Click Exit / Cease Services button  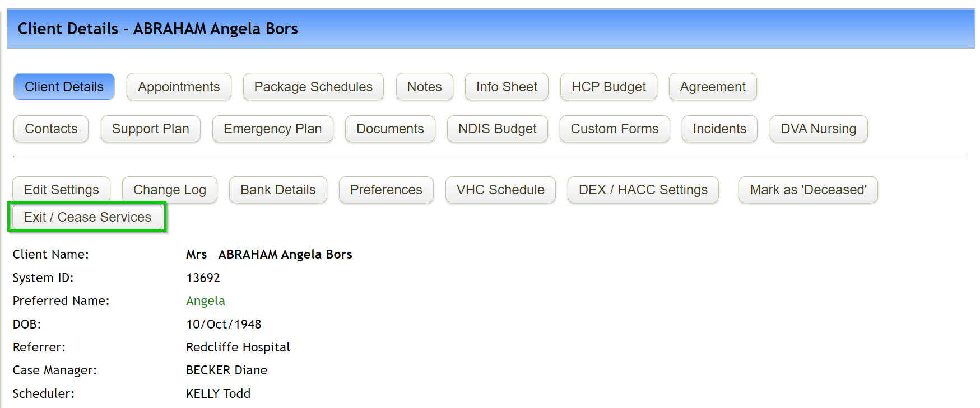[x=87, y=217]
